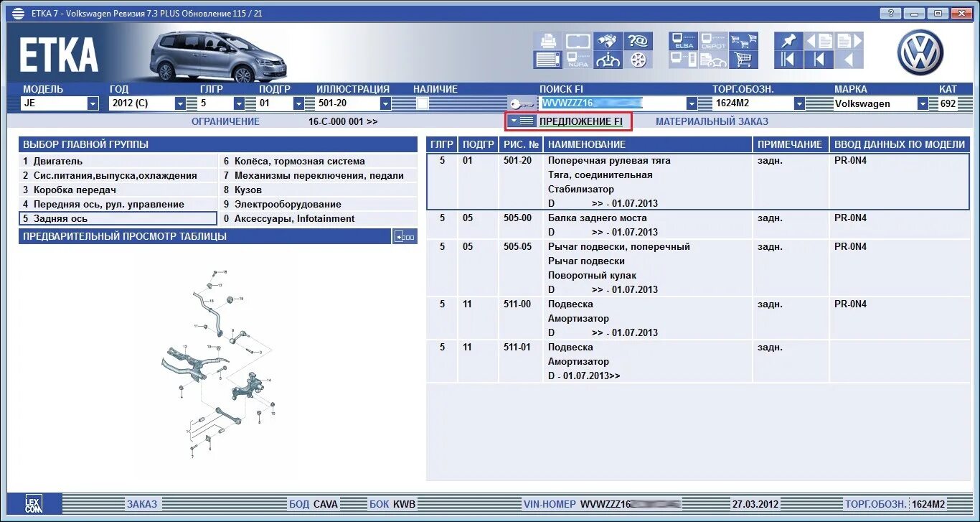The image size is (980, 522).
Task: Click the help question mark in title bar
Action: point(890,13)
